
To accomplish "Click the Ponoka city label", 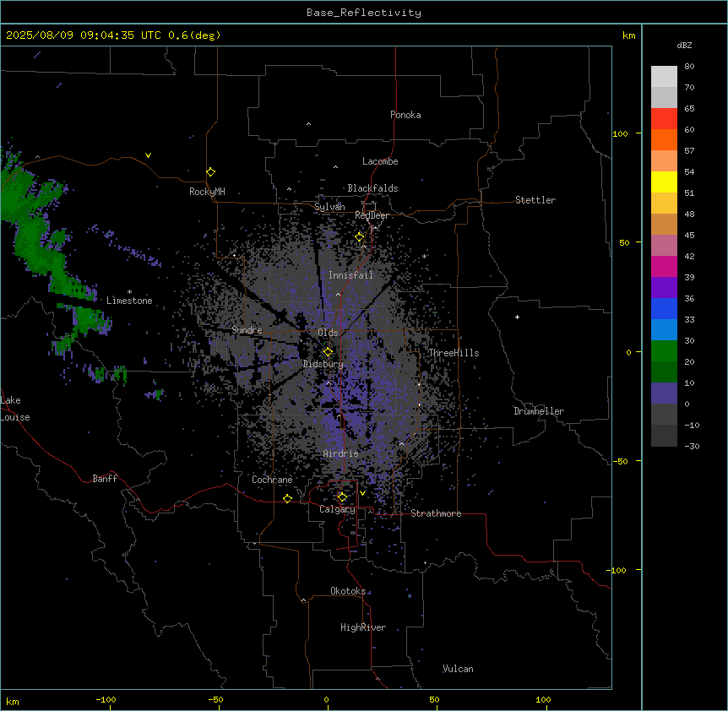I will coord(405,115).
